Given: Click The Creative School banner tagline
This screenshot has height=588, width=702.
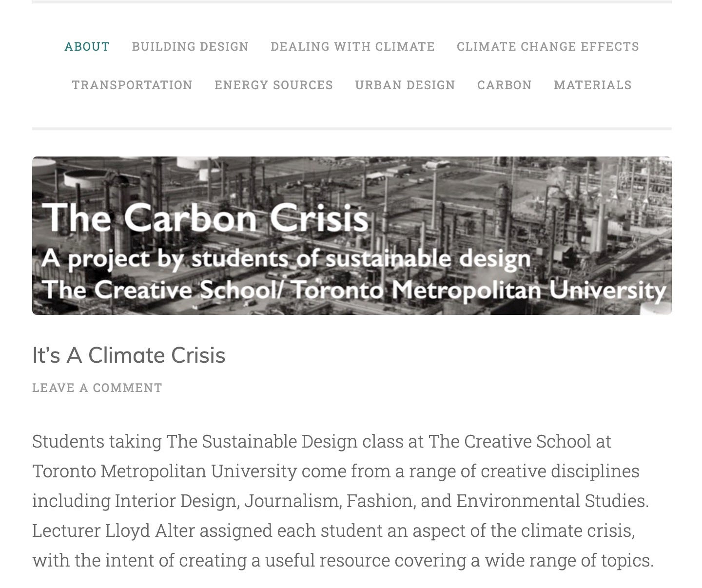Looking at the screenshot, I should (354, 290).
